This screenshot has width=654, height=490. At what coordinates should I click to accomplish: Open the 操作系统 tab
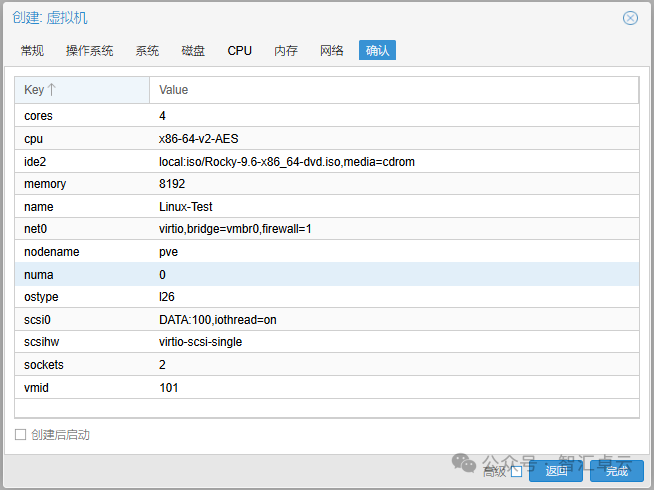(x=89, y=51)
